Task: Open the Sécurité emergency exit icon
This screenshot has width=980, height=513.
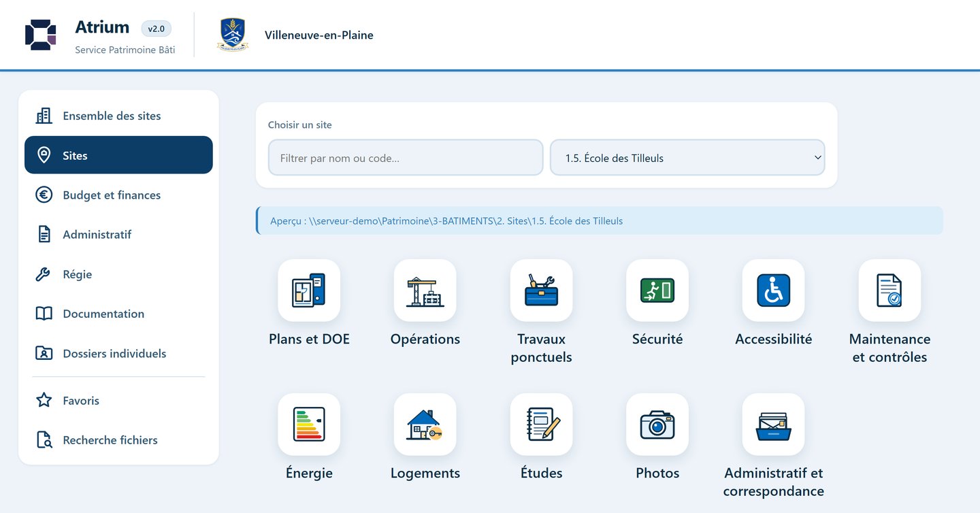Action: click(657, 291)
